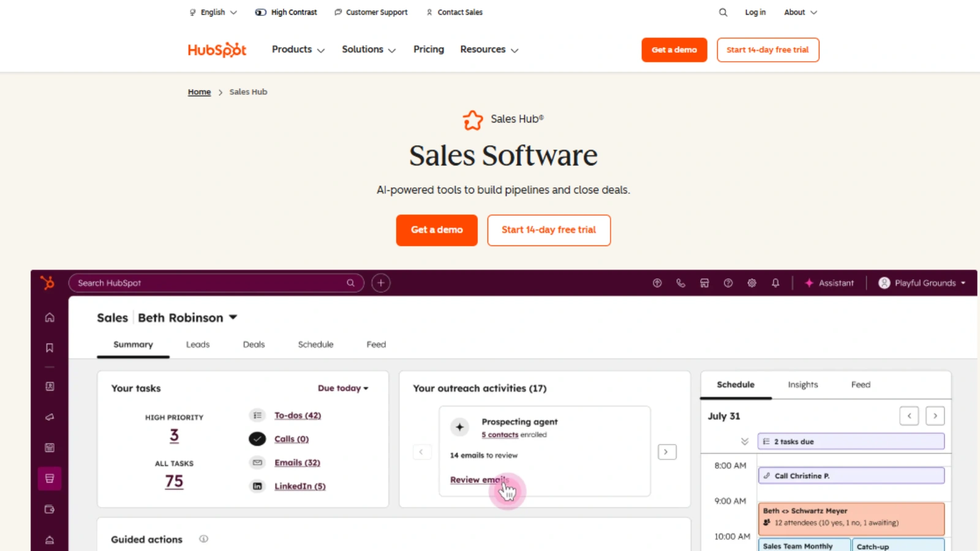Open the Marketplace icon in the top toolbar
The width and height of the screenshot is (980, 551).
(x=704, y=283)
